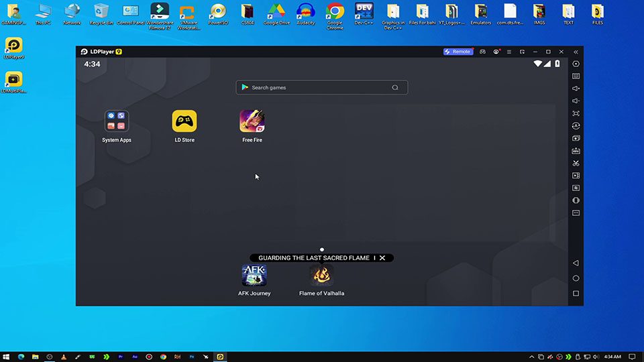
Task: Rotate the emulator screen
Action: (576, 200)
